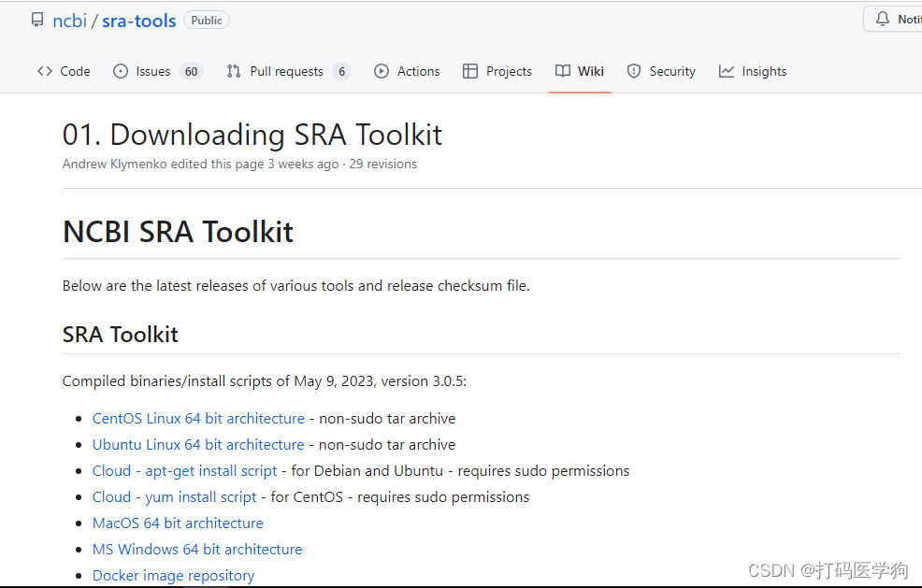Click 'Andrew Klymenko edited this page' text
Screen dimensions: 922x588
coord(163,164)
